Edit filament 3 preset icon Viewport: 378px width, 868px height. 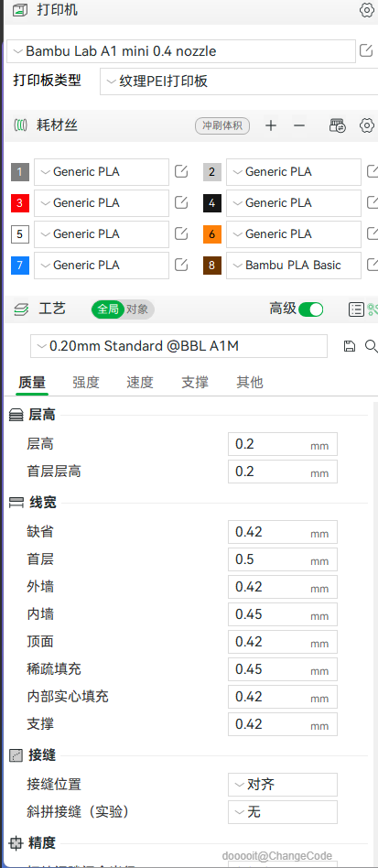(x=181, y=202)
